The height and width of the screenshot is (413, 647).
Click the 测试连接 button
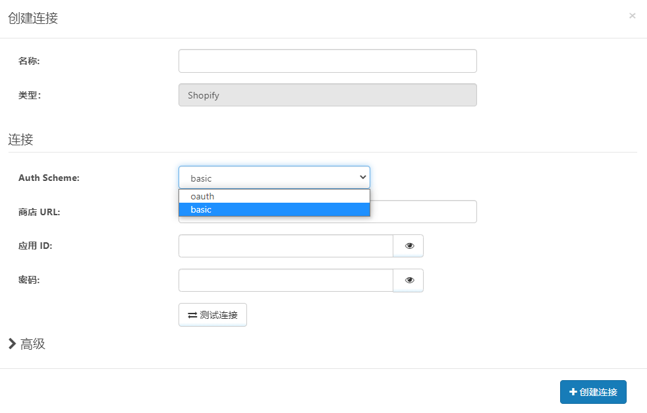pos(213,315)
